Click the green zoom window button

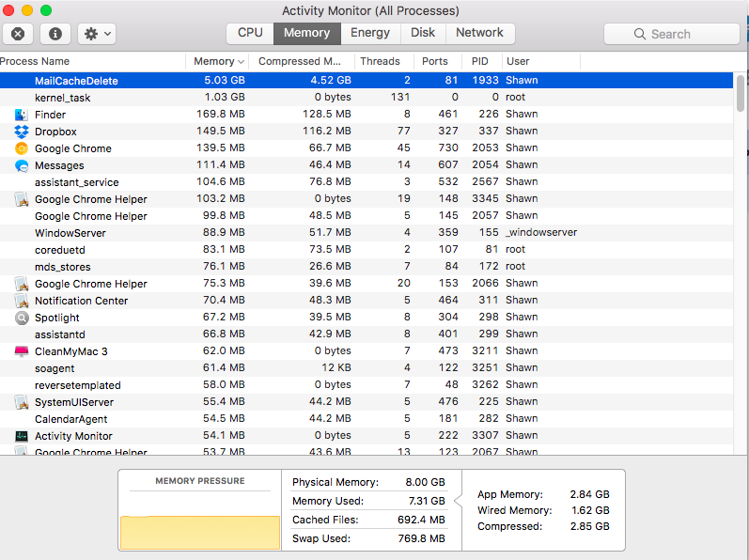[x=46, y=10]
